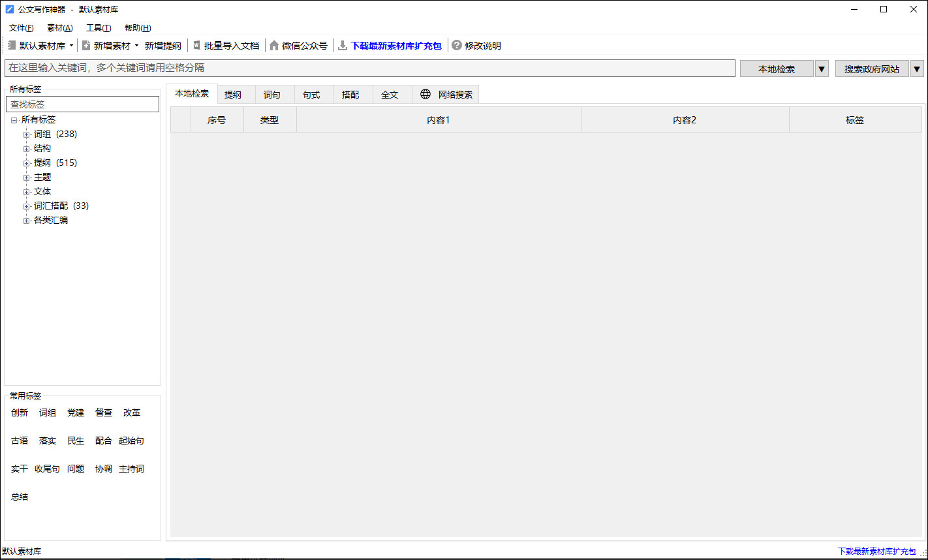This screenshot has width=928, height=560.
Task: Select the 收尾句 common tag
Action: point(48,469)
